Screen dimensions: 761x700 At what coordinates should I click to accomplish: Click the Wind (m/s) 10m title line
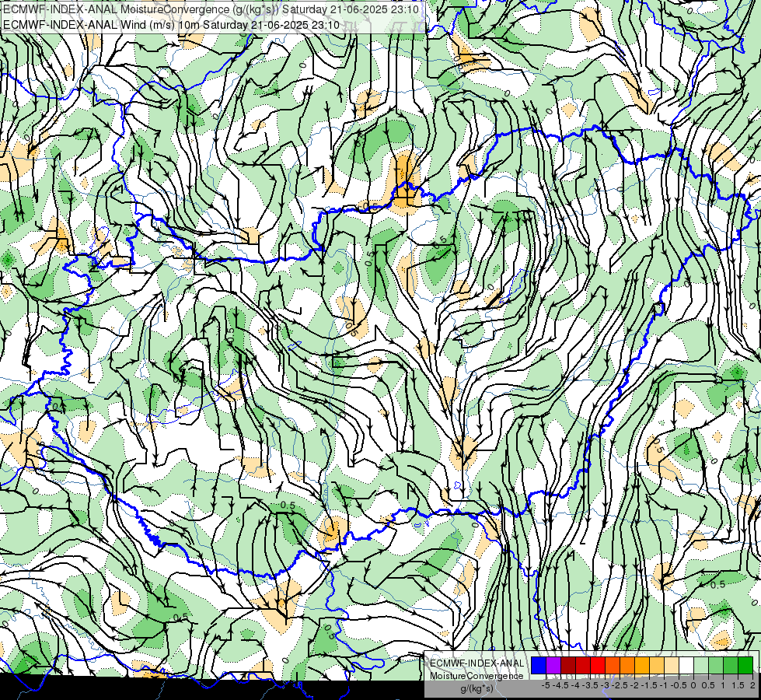(171, 24)
